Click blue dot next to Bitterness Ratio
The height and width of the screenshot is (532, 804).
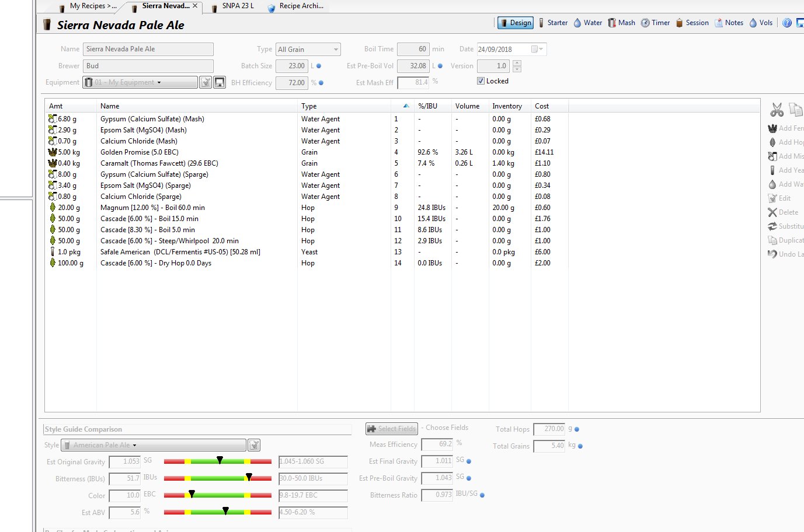pyautogui.click(x=482, y=495)
